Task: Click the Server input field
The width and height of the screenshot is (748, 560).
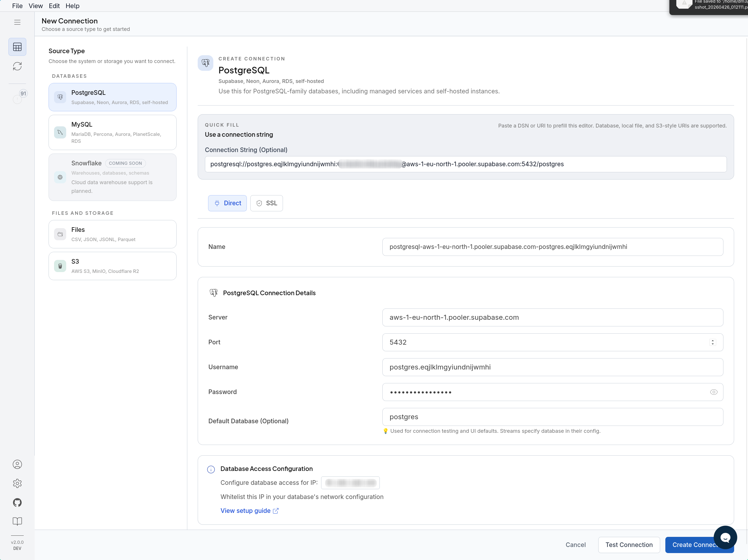Action: pyautogui.click(x=553, y=317)
